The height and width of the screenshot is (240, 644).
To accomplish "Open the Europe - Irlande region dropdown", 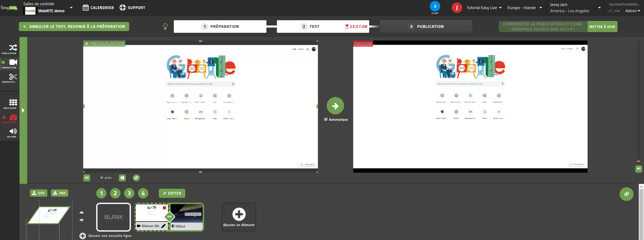I will coord(525,8).
